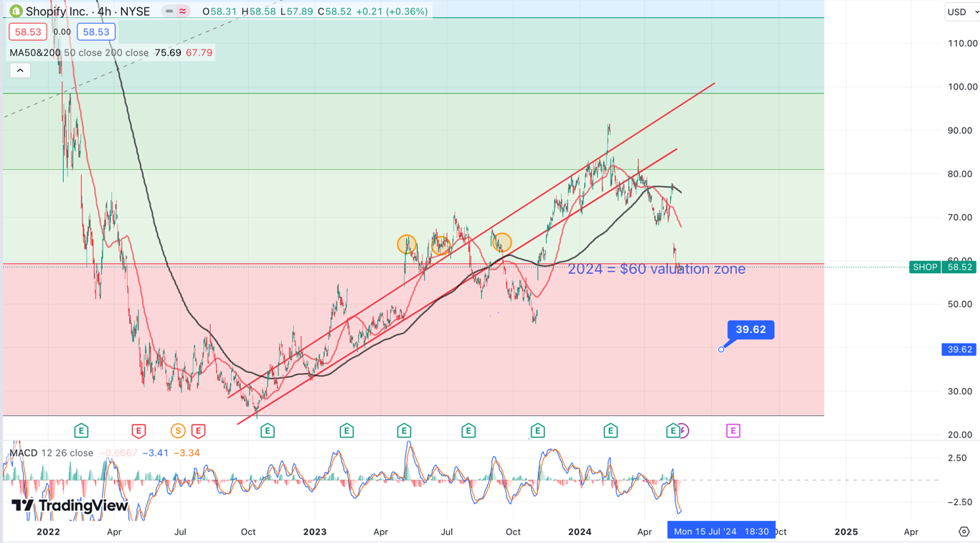Click the purple upcoming earnings E marker

(x=732, y=430)
